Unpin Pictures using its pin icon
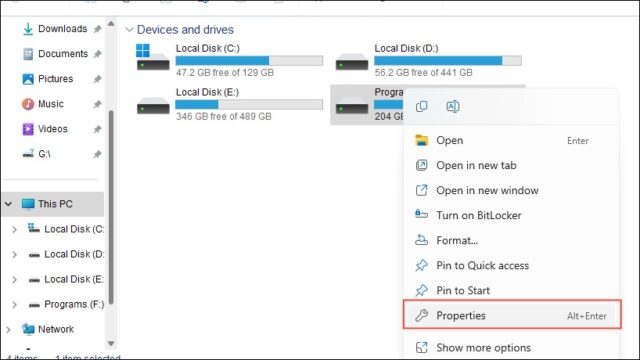The width and height of the screenshot is (640, 360). pyautogui.click(x=97, y=79)
